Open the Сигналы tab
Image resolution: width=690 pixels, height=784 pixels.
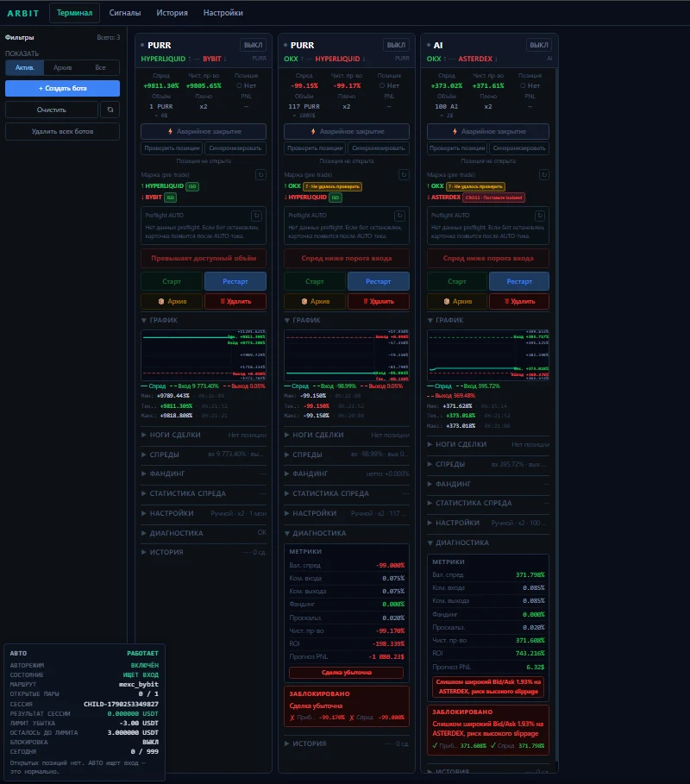pyautogui.click(x=125, y=13)
